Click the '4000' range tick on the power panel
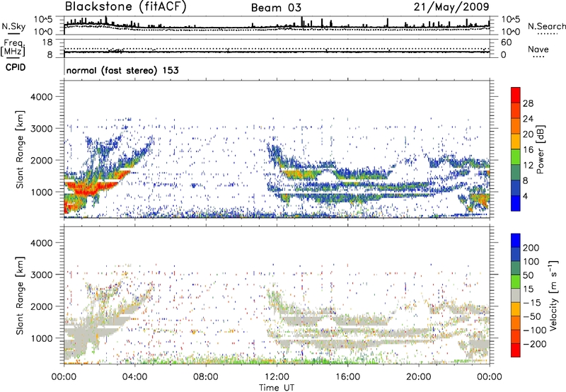 (41, 97)
